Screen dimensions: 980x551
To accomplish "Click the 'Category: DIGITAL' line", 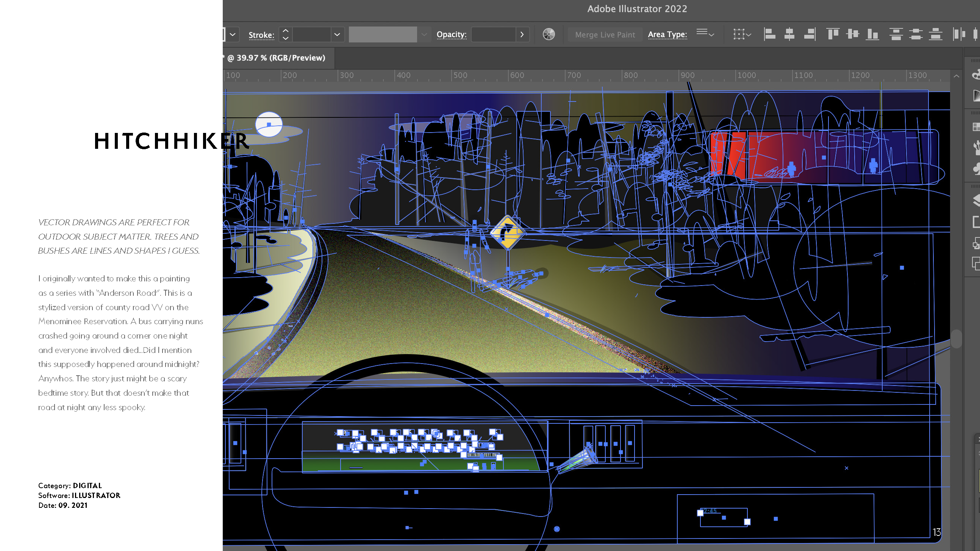I will coord(70,485).
